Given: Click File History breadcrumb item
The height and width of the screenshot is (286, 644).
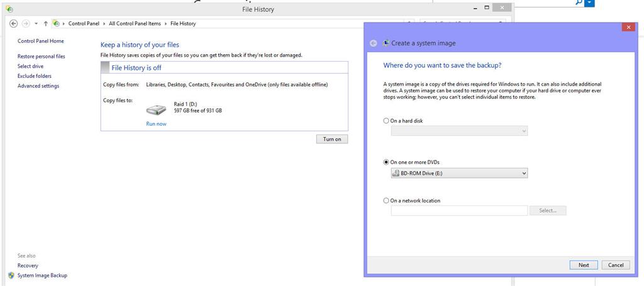Looking at the screenshot, I should [183, 23].
